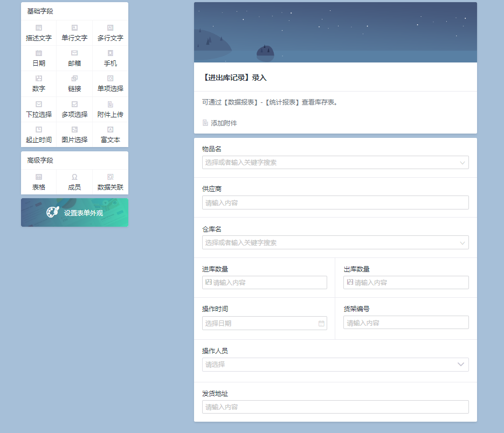504x433 pixels.
Task: Focus the 进库数量 number input
Action: pyautogui.click(x=265, y=283)
